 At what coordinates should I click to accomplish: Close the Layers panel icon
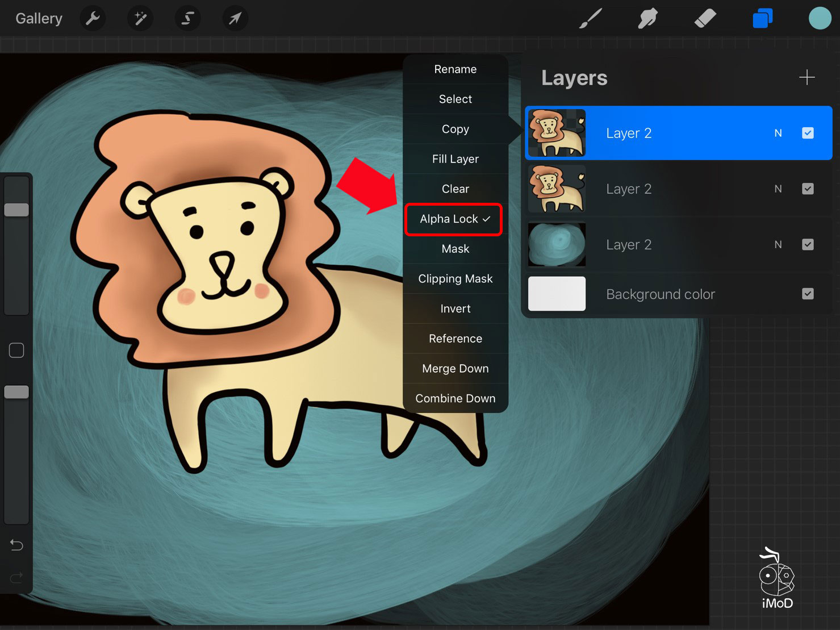[x=762, y=19]
